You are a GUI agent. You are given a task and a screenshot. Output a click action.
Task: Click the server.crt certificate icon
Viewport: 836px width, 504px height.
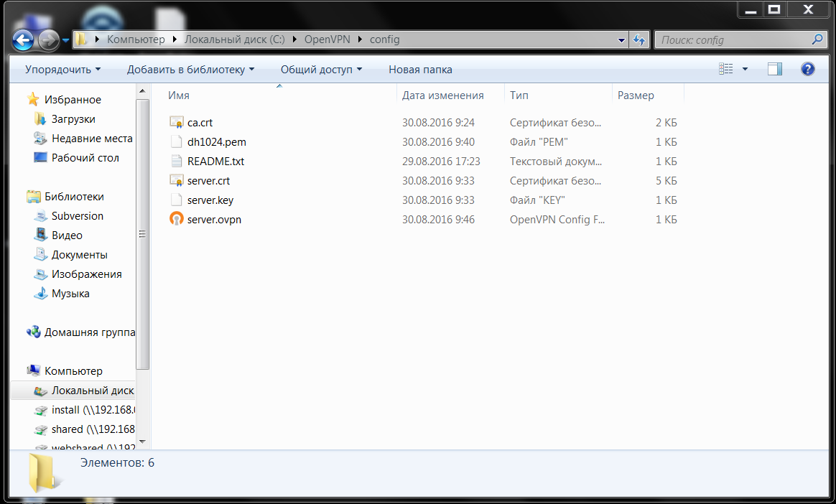pos(177,181)
